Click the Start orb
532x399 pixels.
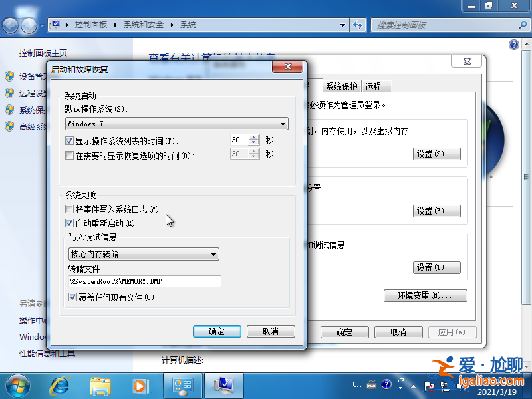pyautogui.click(x=17, y=386)
